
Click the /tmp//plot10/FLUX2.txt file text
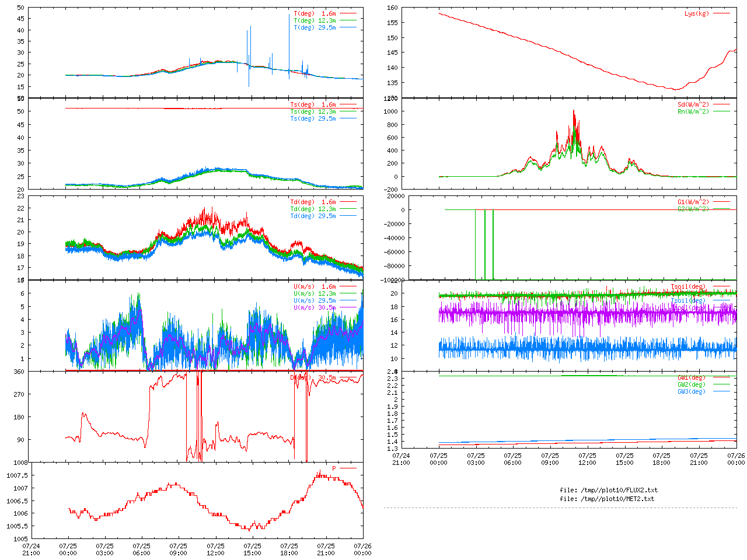click(609, 490)
